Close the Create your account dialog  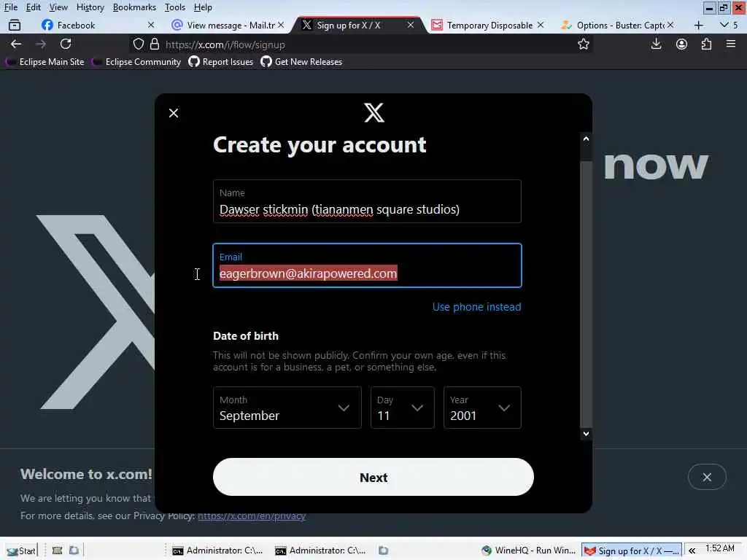point(174,113)
